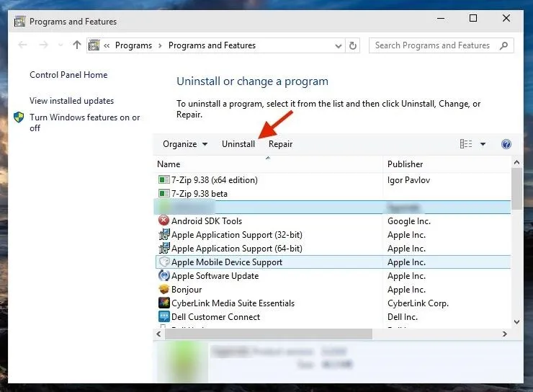Click the Android SDK Tools red icon
This screenshot has height=392, width=533.
pyautogui.click(x=164, y=220)
